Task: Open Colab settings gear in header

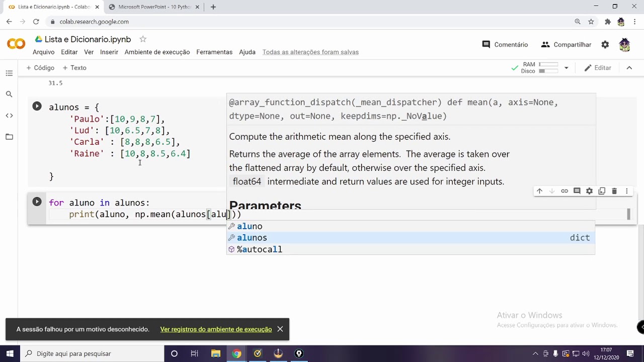Action: (605, 45)
